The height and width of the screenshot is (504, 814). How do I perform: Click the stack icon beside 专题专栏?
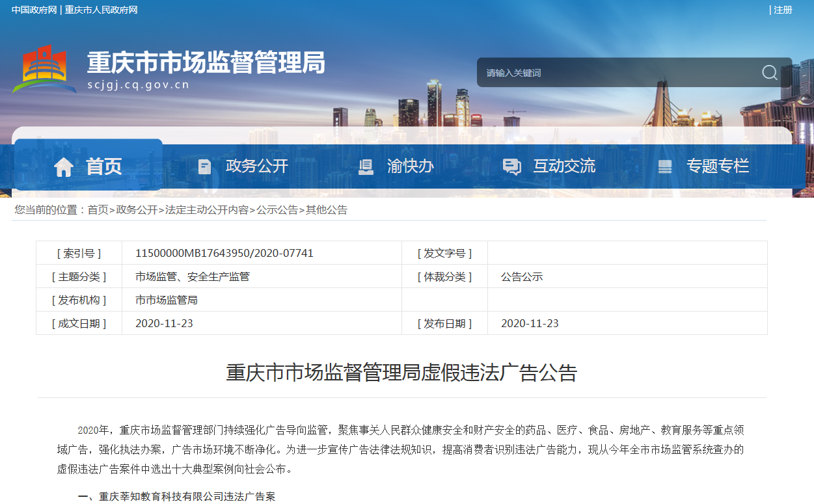[665, 167]
